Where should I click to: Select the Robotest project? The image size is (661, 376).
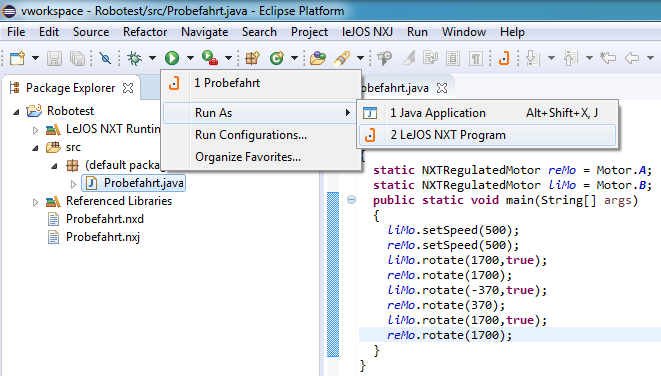coord(70,111)
